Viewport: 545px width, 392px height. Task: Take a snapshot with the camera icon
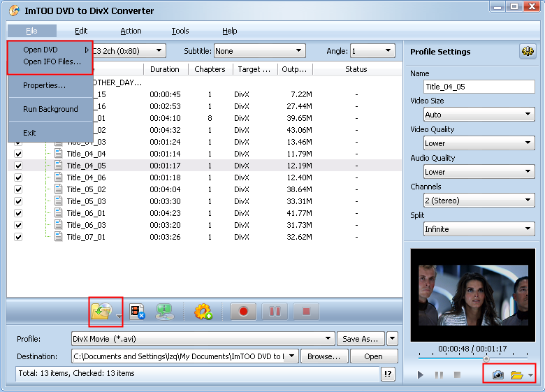pyautogui.click(x=497, y=375)
